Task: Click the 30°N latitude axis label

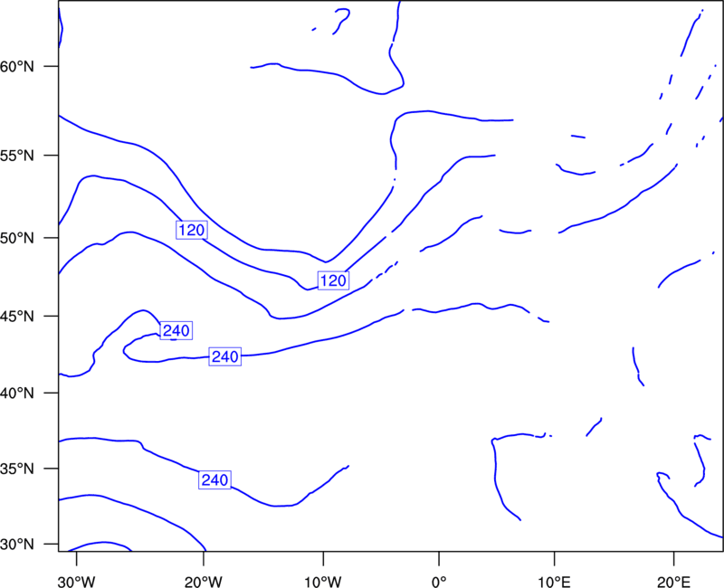Action: click(x=17, y=545)
